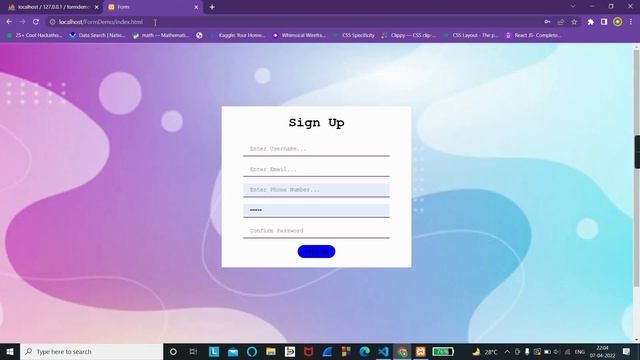This screenshot has height=360, width=640.
Task: Open the teal ring app on taskbar
Action: [252, 351]
